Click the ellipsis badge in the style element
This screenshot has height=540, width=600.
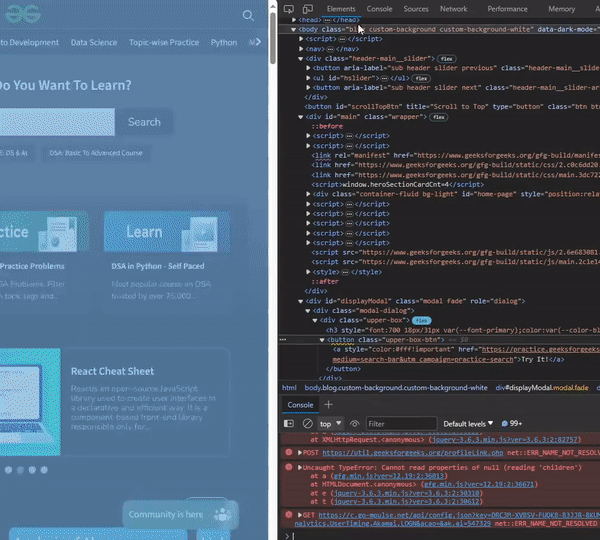click(345, 272)
